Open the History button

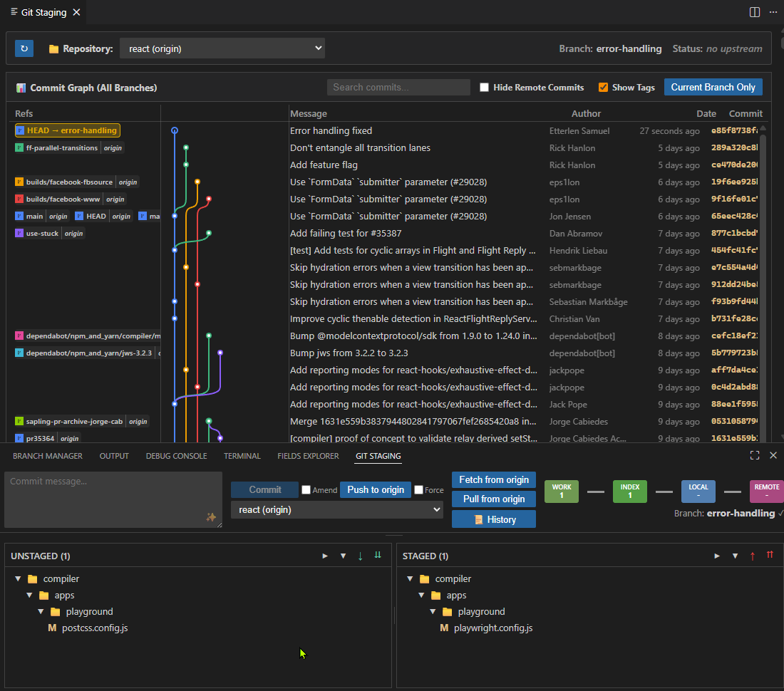[493, 519]
